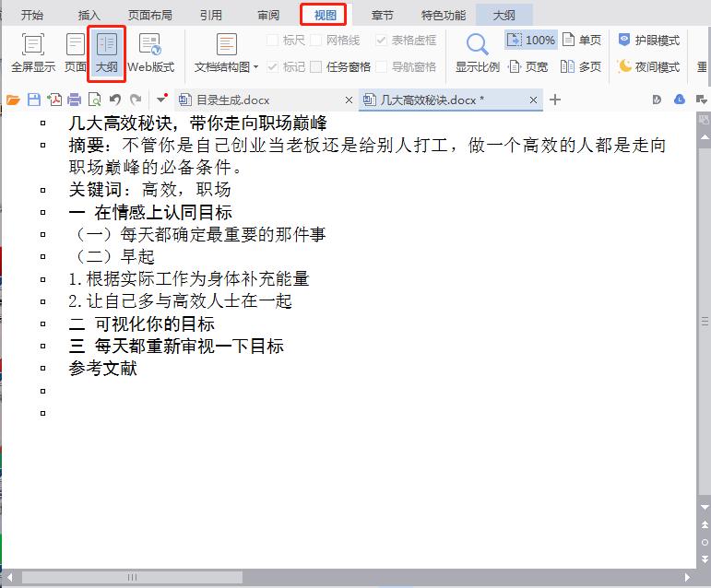Select the Page view (页面) icon

76,53
